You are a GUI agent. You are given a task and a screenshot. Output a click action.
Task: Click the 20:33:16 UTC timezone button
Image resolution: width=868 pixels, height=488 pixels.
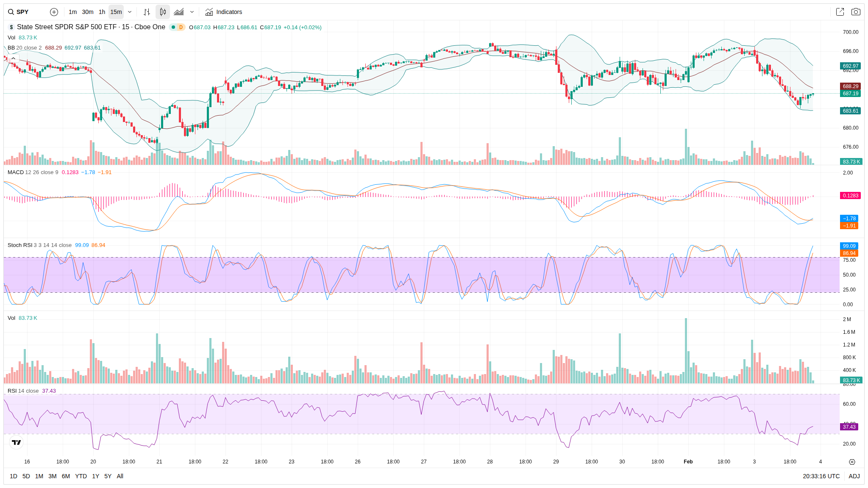point(821,476)
